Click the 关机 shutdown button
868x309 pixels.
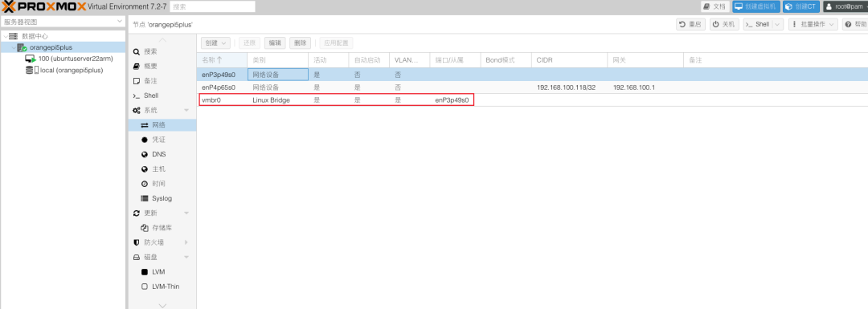(724, 24)
